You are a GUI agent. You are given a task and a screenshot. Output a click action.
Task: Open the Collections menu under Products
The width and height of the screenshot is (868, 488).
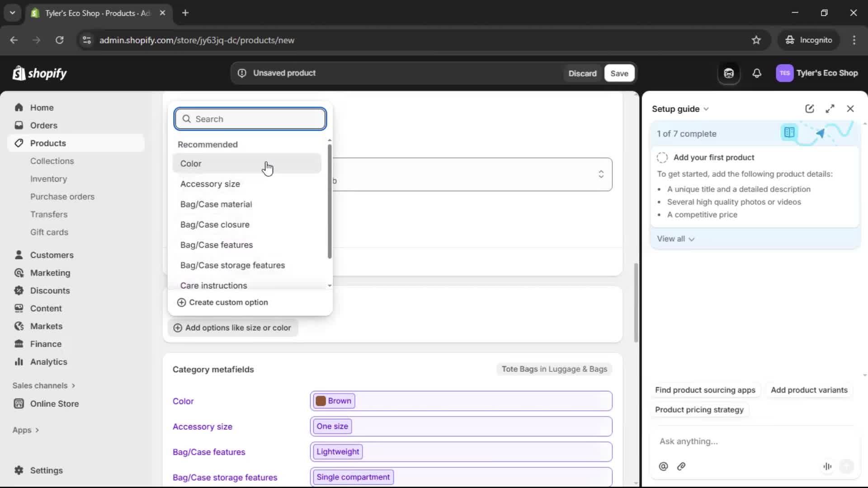click(x=52, y=161)
